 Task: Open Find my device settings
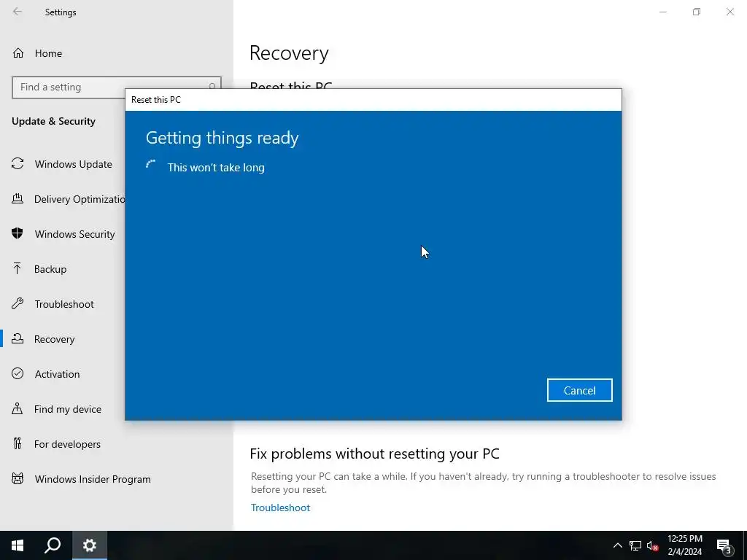pos(68,409)
